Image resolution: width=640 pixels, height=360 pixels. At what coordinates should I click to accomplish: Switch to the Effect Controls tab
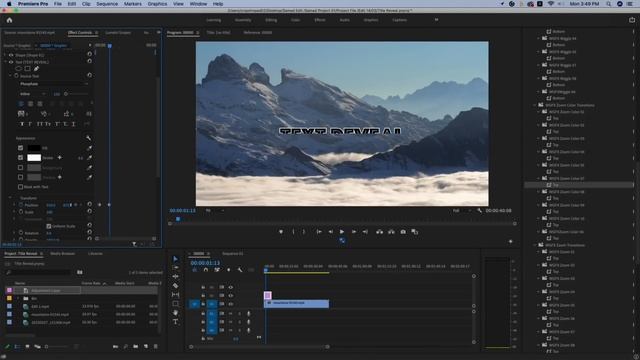80,33
